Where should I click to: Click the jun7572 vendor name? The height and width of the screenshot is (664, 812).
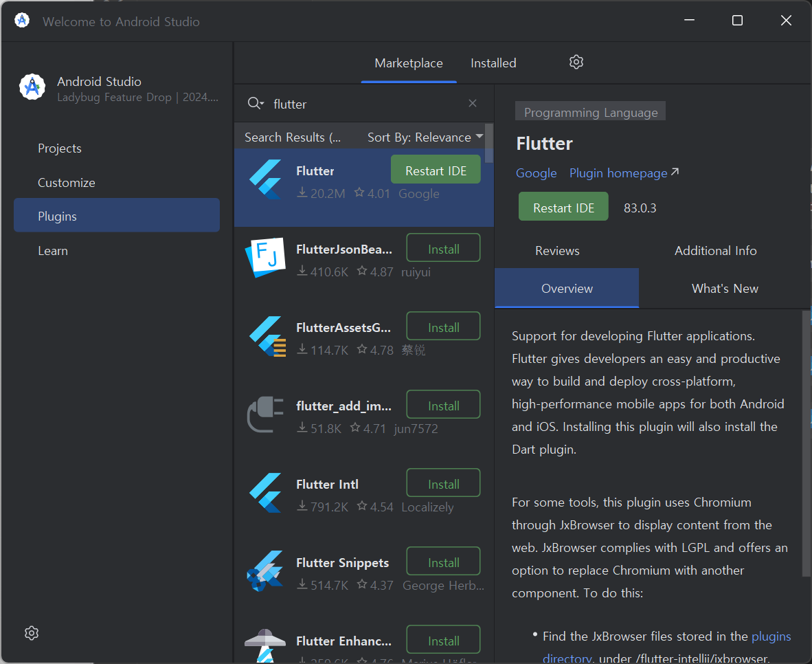416,429
